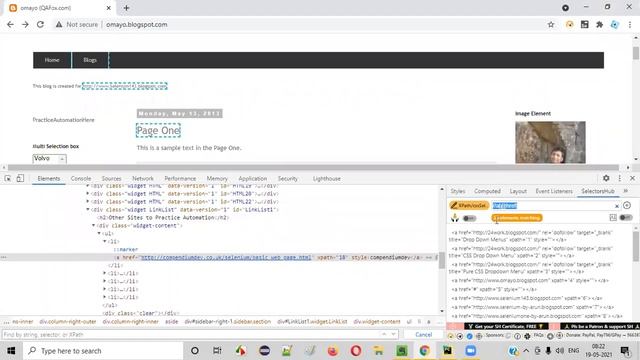The width and height of the screenshot is (640, 360).
Task: Select div.column-right-outer breadcrumb
Action: [x=68, y=322]
